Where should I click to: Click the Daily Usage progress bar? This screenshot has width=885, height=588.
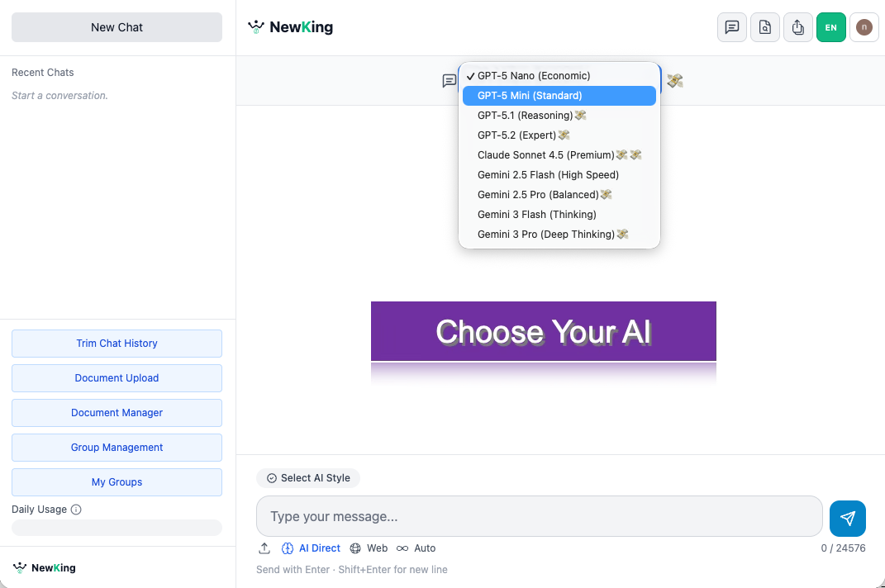click(116, 527)
